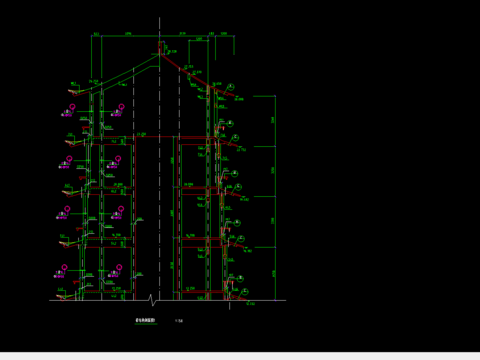The image size is (480, 360).
Task: Click the white ground line left of the break symbol
Action: (x=99, y=300)
